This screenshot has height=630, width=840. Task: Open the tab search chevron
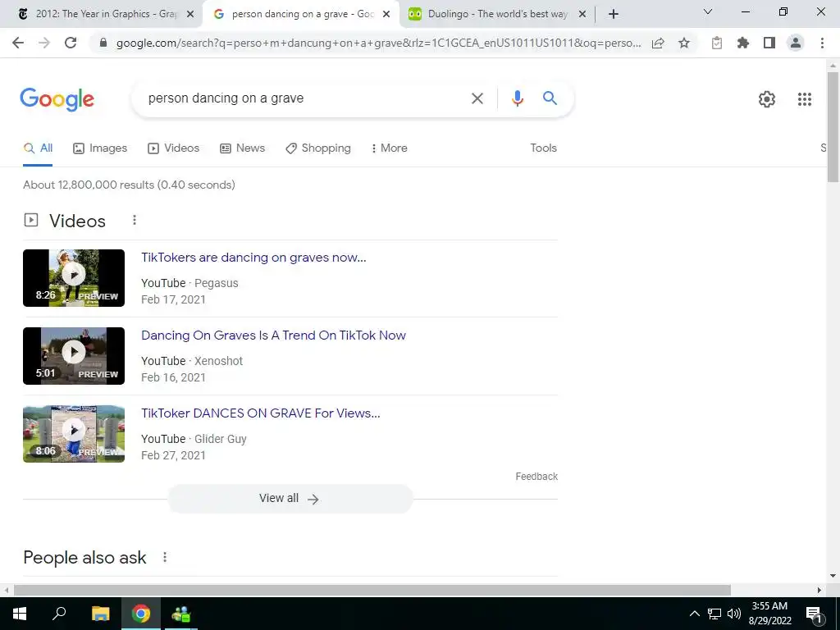point(708,11)
